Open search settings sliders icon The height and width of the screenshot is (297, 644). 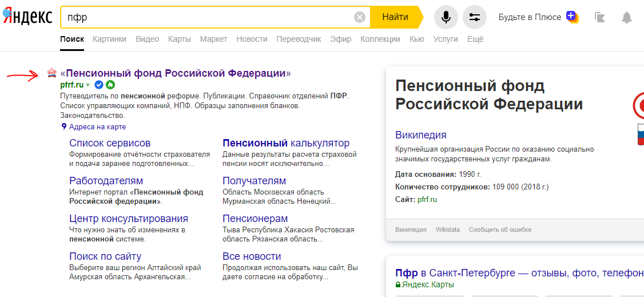(474, 17)
